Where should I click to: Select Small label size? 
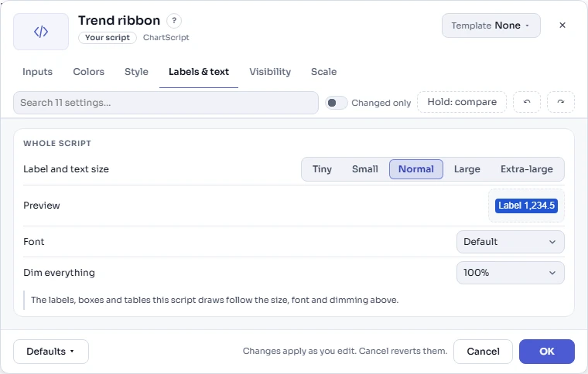pos(365,169)
